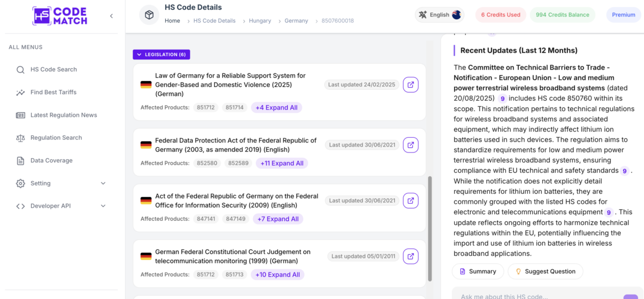The height and width of the screenshot is (299, 644).
Task: Click citation 9 badge after telecommunications equipment
Action: click(x=609, y=213)
